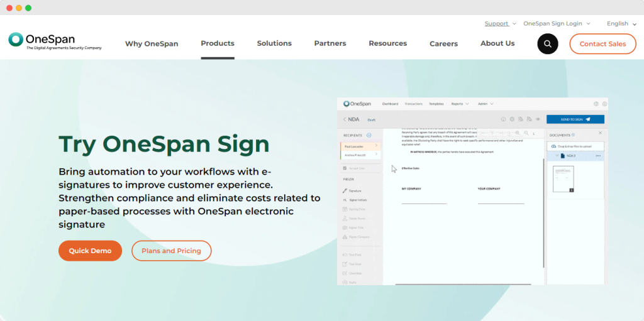Close the Documents panel with the X
The height and width of the screenshot is (321, 644).
[600, 133]
